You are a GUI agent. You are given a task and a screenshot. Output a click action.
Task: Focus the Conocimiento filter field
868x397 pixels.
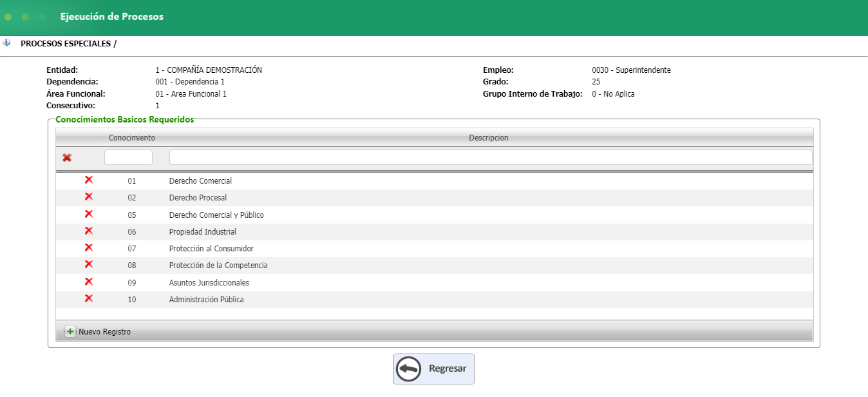point(128,157)
